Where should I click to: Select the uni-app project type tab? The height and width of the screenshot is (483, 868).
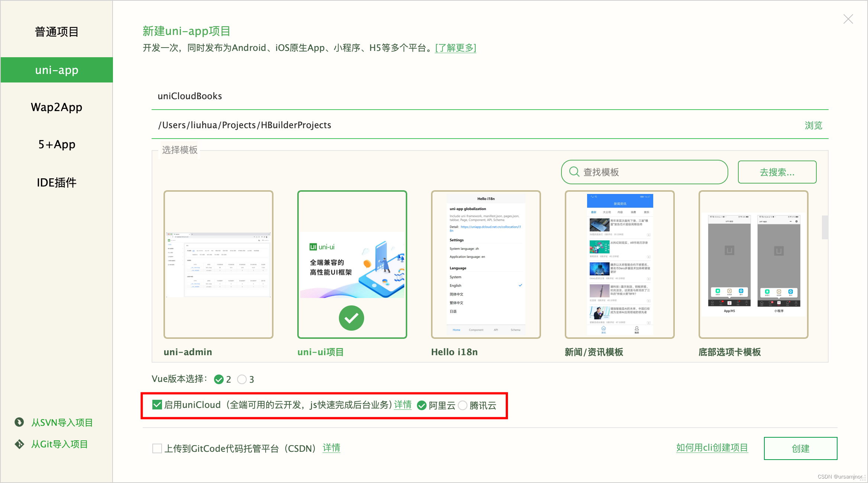click(x=57, y=70)
